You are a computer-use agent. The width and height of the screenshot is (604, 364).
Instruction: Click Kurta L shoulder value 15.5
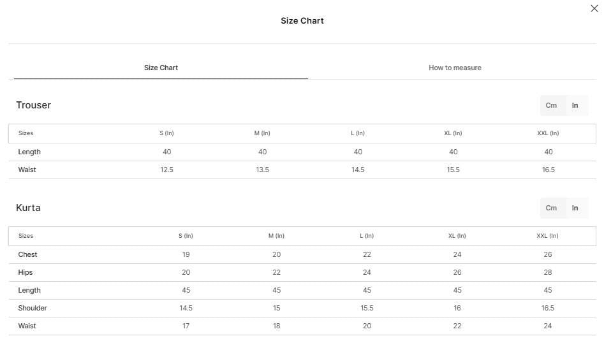[x=367, y=308]
